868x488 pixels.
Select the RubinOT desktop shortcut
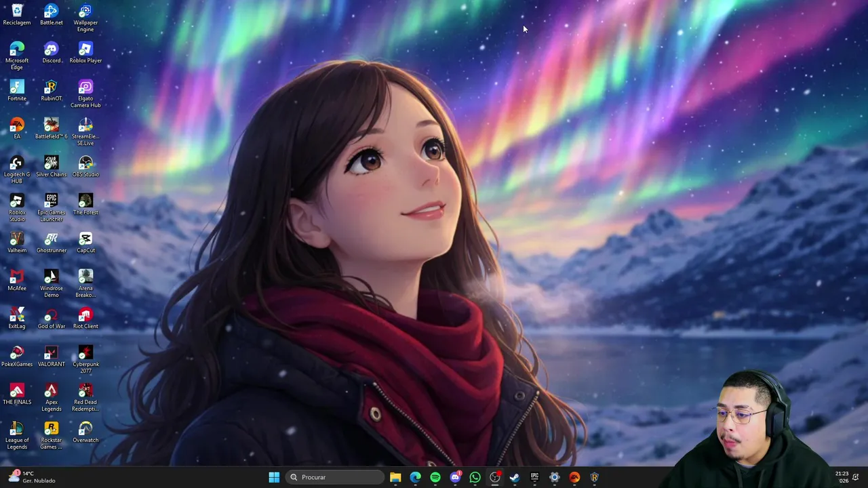pyautogui.click(x=51, y=91)
